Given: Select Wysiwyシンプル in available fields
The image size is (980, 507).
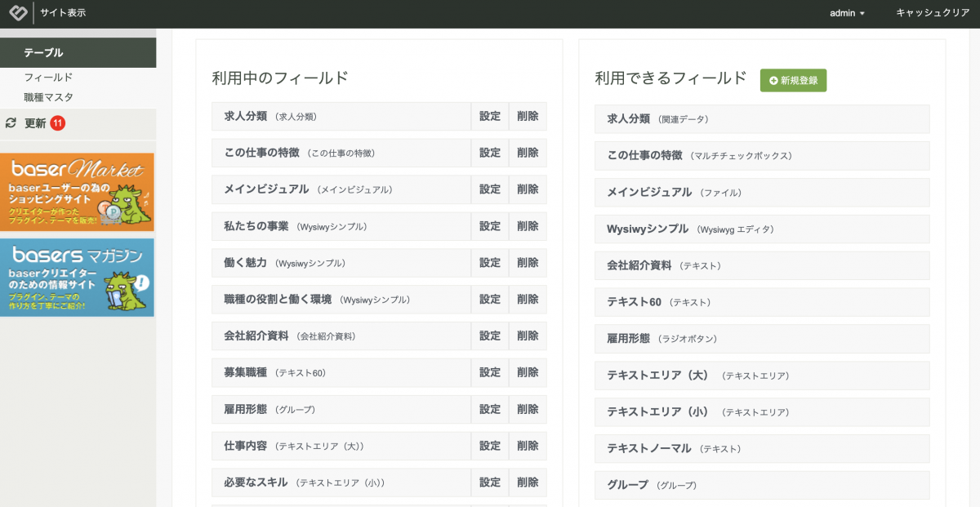Looking at the screenshot, I should click(x=761, y=229).
